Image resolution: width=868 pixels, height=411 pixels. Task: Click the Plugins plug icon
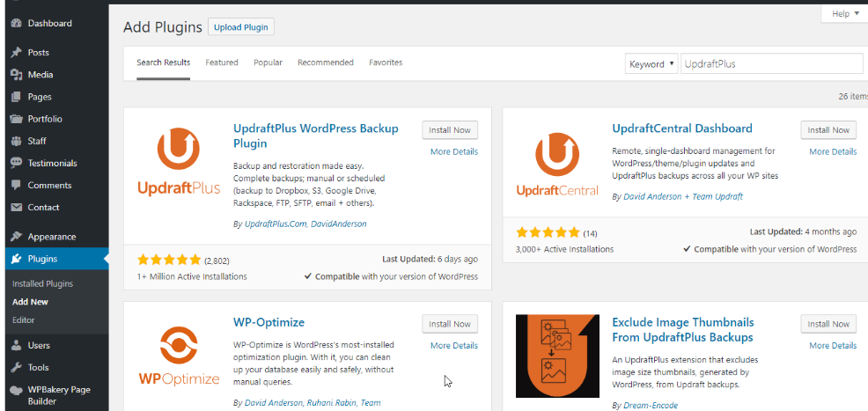point(17,259)
